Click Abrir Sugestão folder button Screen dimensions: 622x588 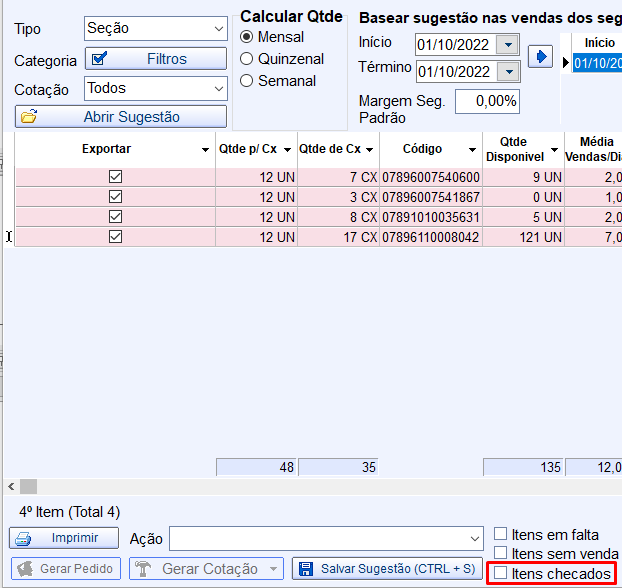(121, 117)
